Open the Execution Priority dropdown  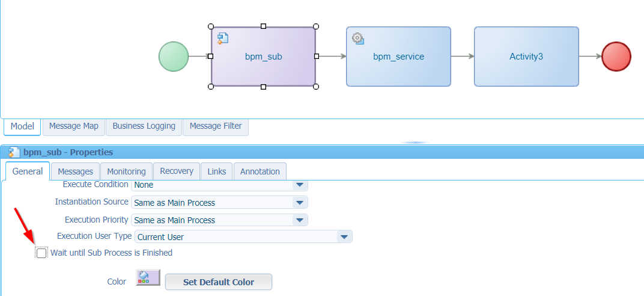(x=300, y=220)
